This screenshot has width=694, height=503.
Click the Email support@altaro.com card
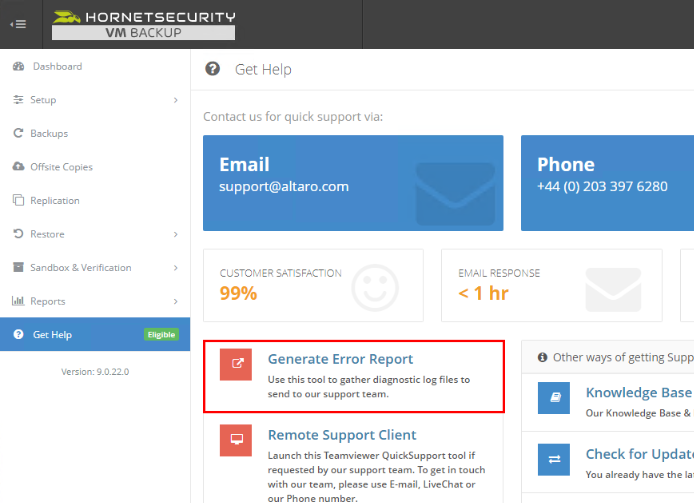click(353, 183)
